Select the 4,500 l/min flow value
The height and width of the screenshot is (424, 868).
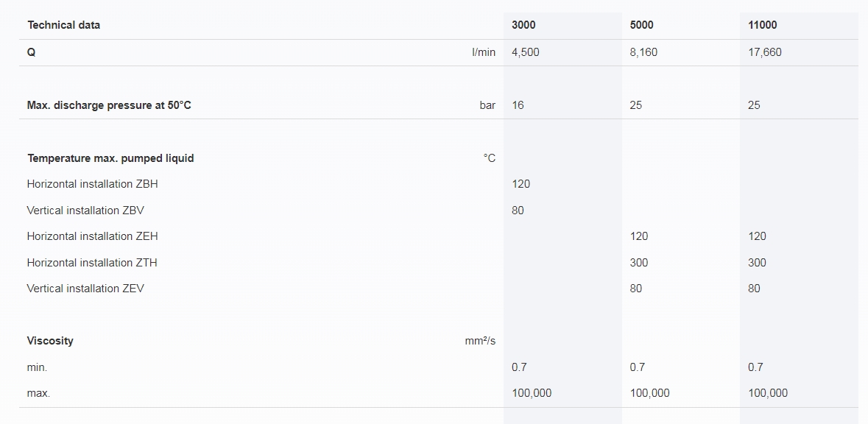[526, 52]
